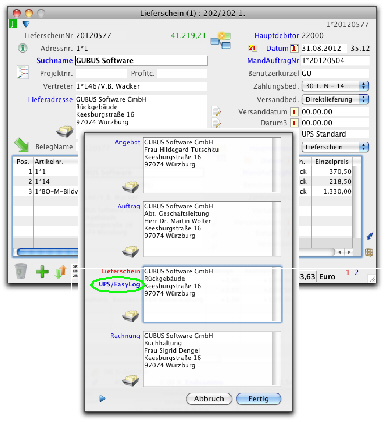Click the UPS/EasyLog link label
This screenshot has width=388, height=427.
pos(119,284)
